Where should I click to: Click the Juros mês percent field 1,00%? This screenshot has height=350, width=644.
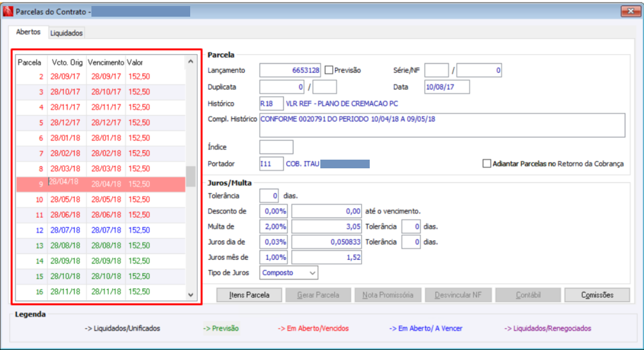point(273,257)
